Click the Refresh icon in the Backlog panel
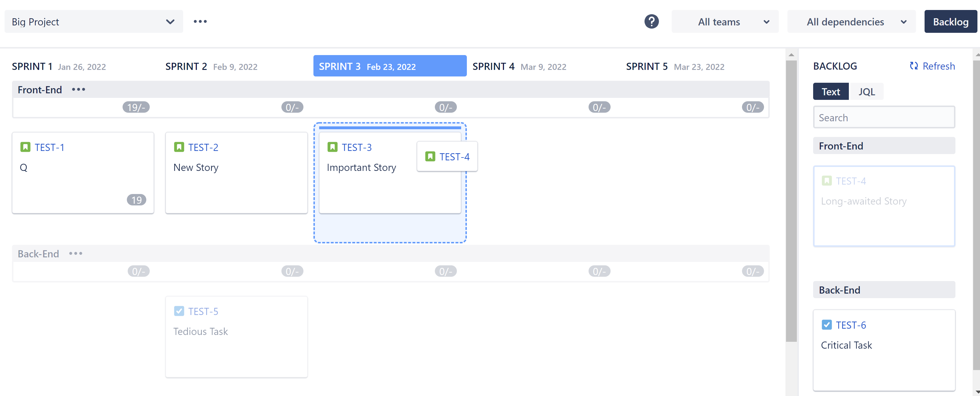 click(913, 66)
